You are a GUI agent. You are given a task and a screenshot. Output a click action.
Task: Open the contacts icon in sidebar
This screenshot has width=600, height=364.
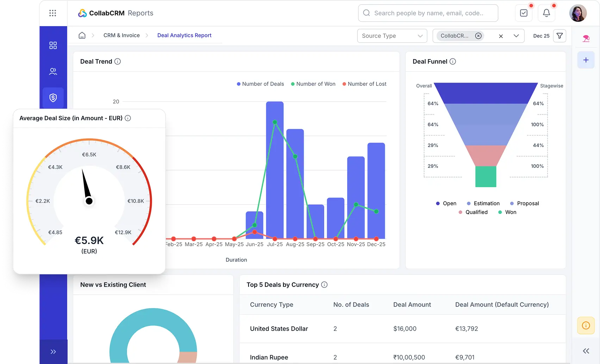pyautogui.click(x=53, y=71)
